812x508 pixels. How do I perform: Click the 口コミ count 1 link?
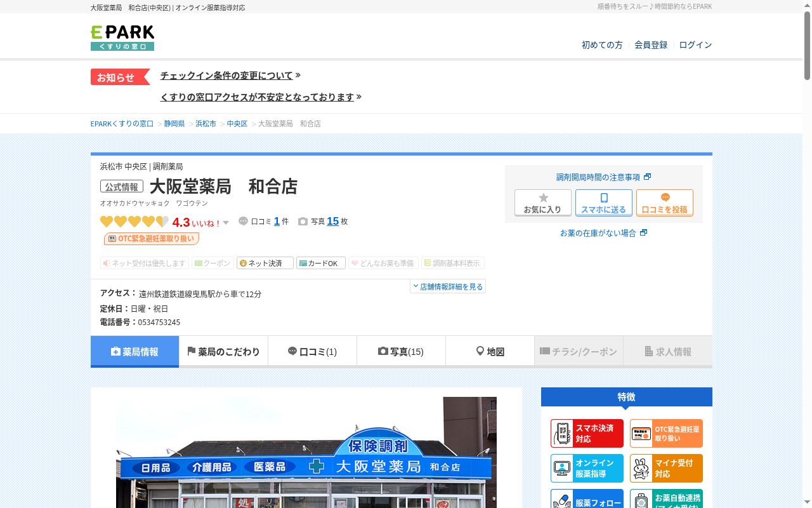[277, 222]
